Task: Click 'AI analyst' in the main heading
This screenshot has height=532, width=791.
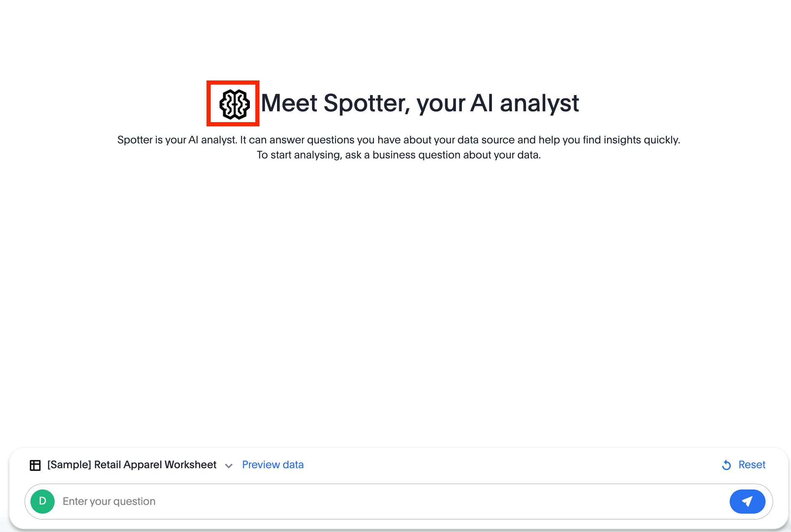Action: click(x=524, y=103)
